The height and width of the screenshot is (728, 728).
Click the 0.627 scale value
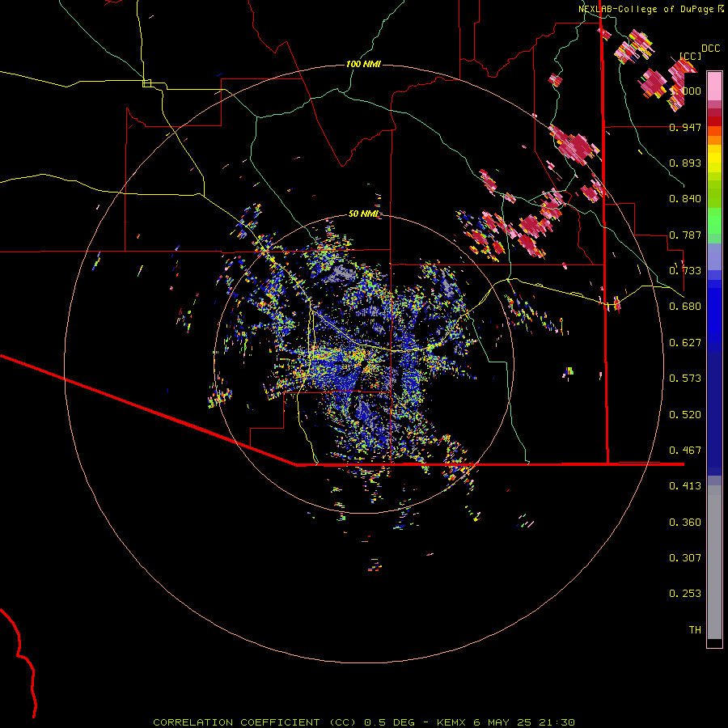tap(685, 343)
